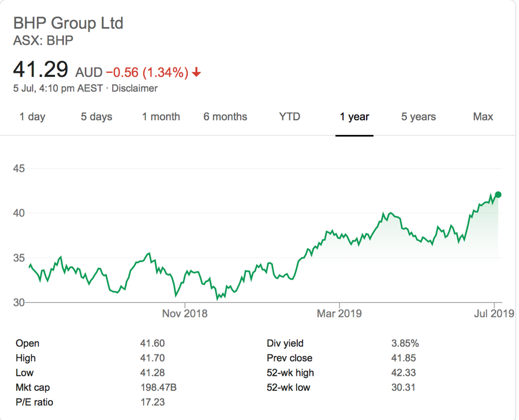The image size is (519, 420).
Task: Click the ASX: BHP ticker text
Action: pos(43,41)
